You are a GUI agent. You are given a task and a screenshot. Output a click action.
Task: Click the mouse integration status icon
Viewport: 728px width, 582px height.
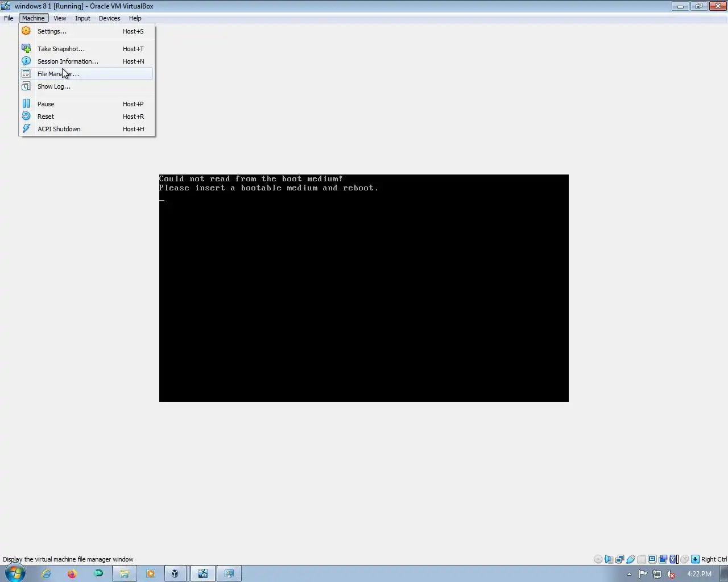[x=684, y=559]
